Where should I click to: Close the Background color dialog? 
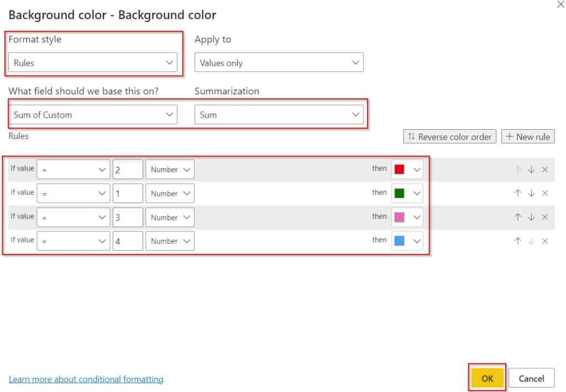[x=561, y=4]
